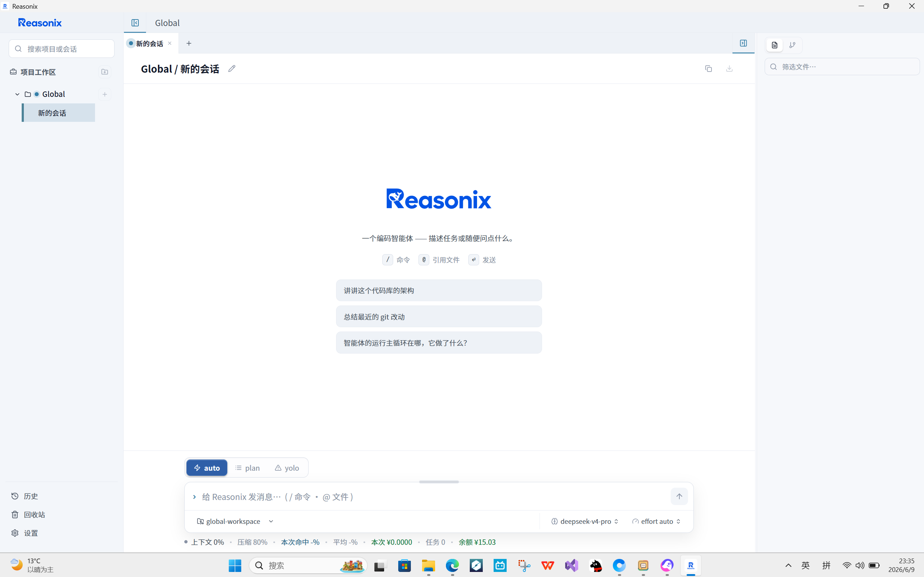Image resolution: width=924 pixels, height=577 pixels.
Task: Click suggestion about 智能体的运行主循环
Action: [439, 343]
